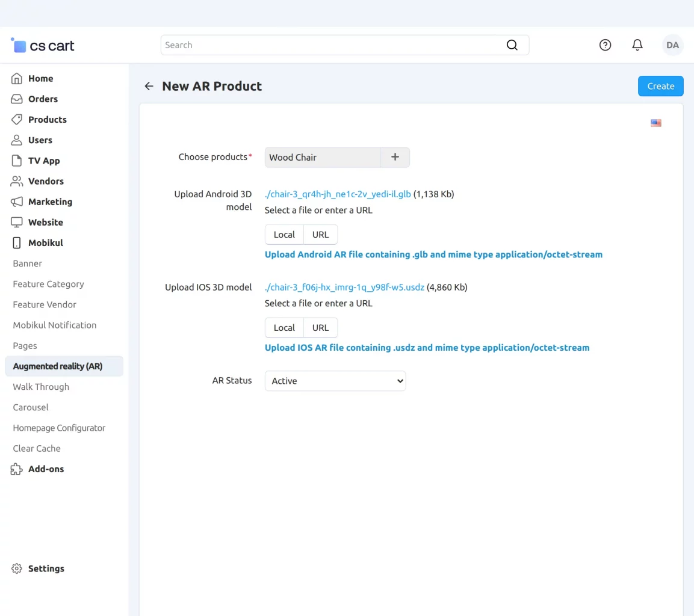Select Walk Through in Mobikul submenu
This screenshot has height=616, width=694.
coord(41,387)
